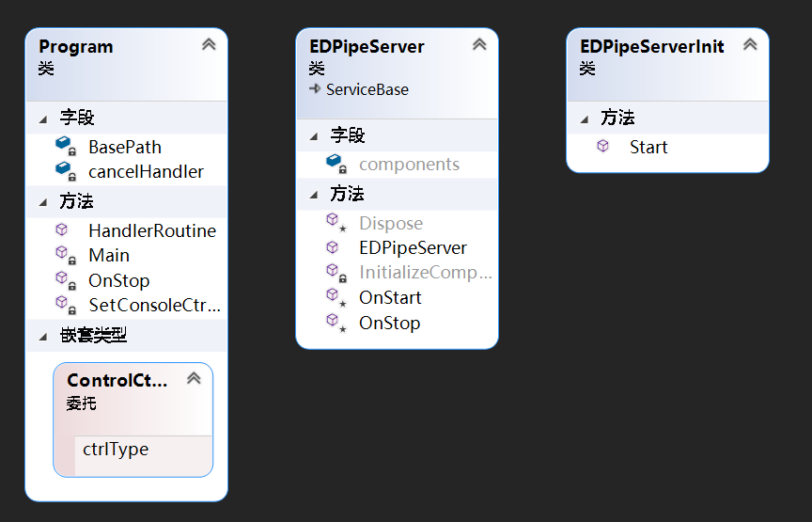Collapse the 方法 section in EDPipeServer
This screenshot has width=812, height=522.
point(314,195)
